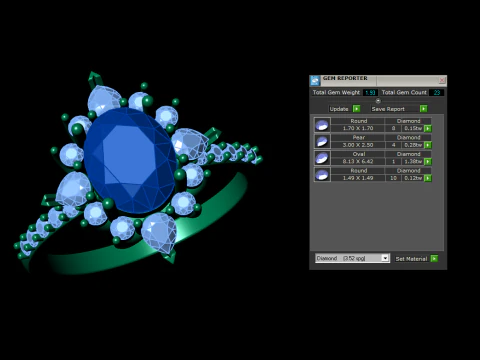
Task: Select the Round 1.70 X 1.70 gem thumbnail
Action: tap(322, 125)
